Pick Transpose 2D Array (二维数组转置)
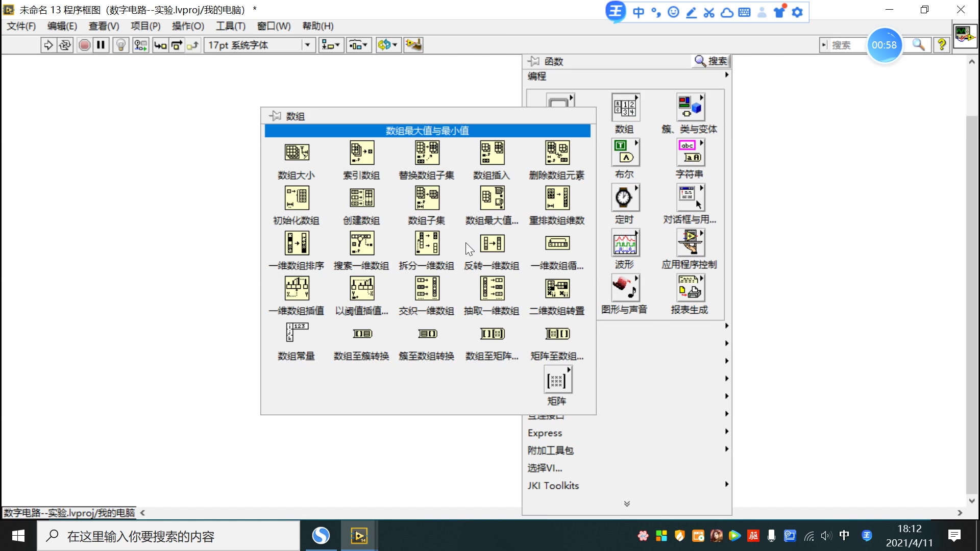 coord(557,289)
